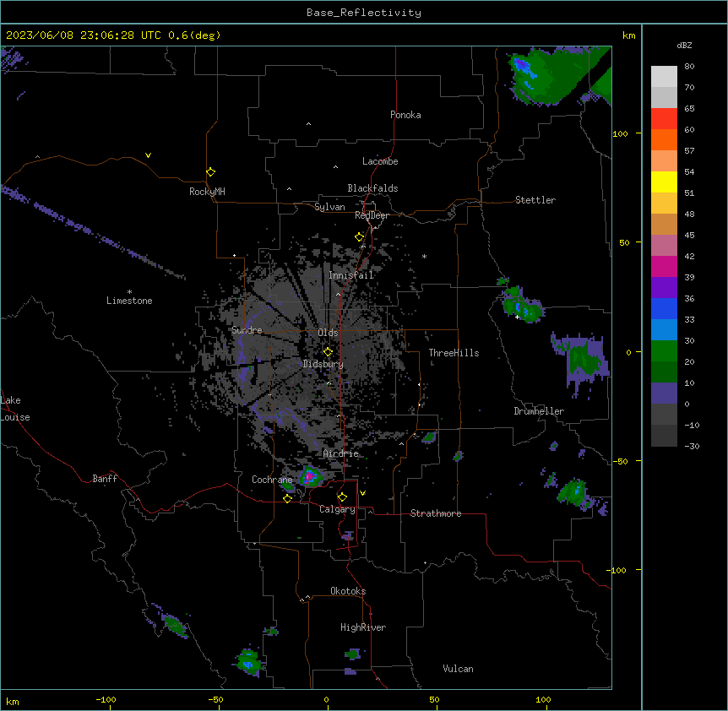This screenshot has height=711, width=728.
Task: Pick the magenta 39-42 dBZ legend swatch
Action: tap(664, 267)
